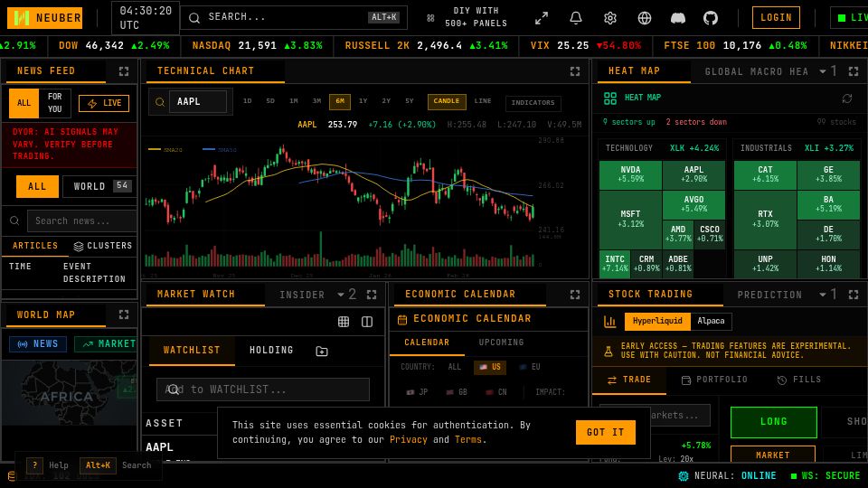Click the heat map grid icon
This screenshot has height=488, width=868.
click(610, 99)
